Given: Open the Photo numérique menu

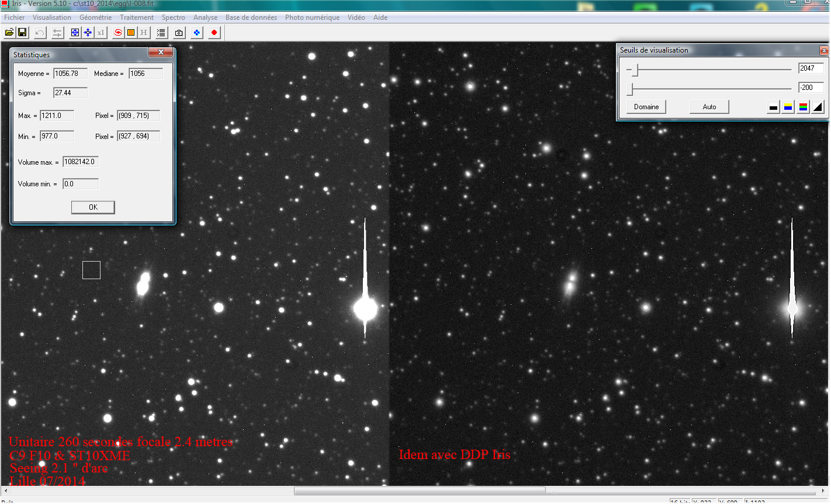Looking at the screenshot, I should (312, 18).
